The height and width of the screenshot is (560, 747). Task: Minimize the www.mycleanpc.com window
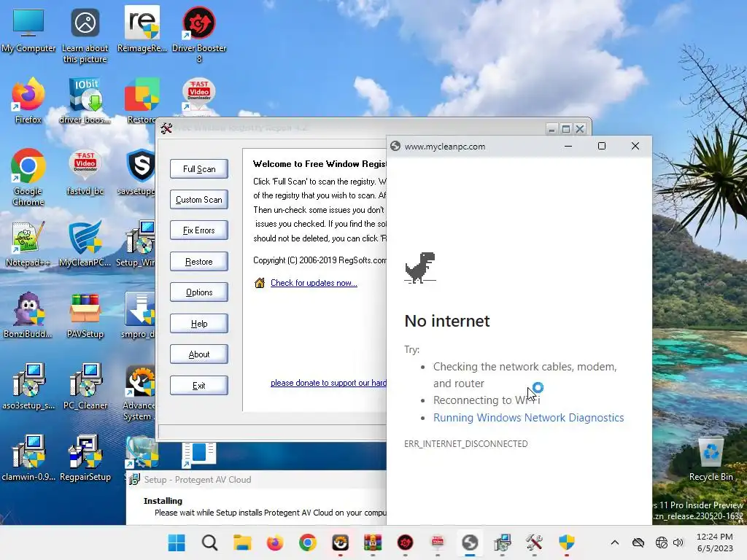click(x=568, y=146)
